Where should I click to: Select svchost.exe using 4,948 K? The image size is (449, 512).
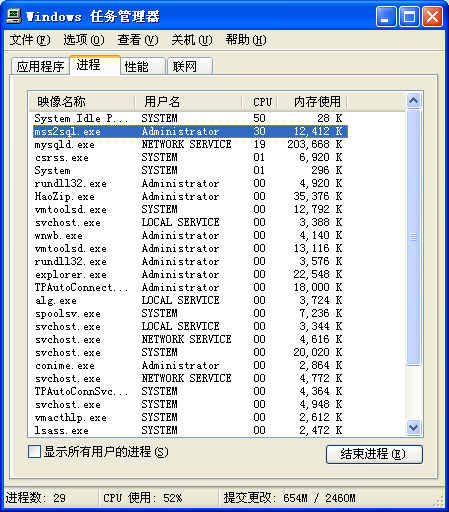pyautogui.click(x=190, y=404)
